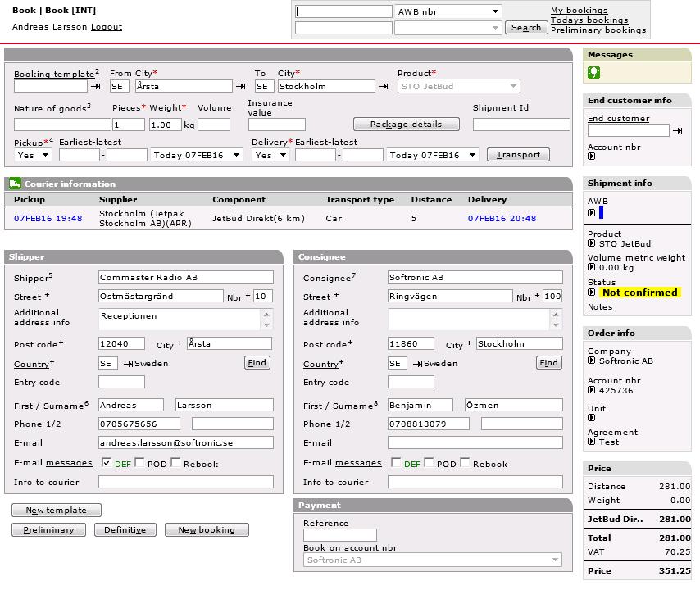Click the green courier truck icon
Image resolution: width=700 pixels, height=590 pixels.
click(15, 184)
